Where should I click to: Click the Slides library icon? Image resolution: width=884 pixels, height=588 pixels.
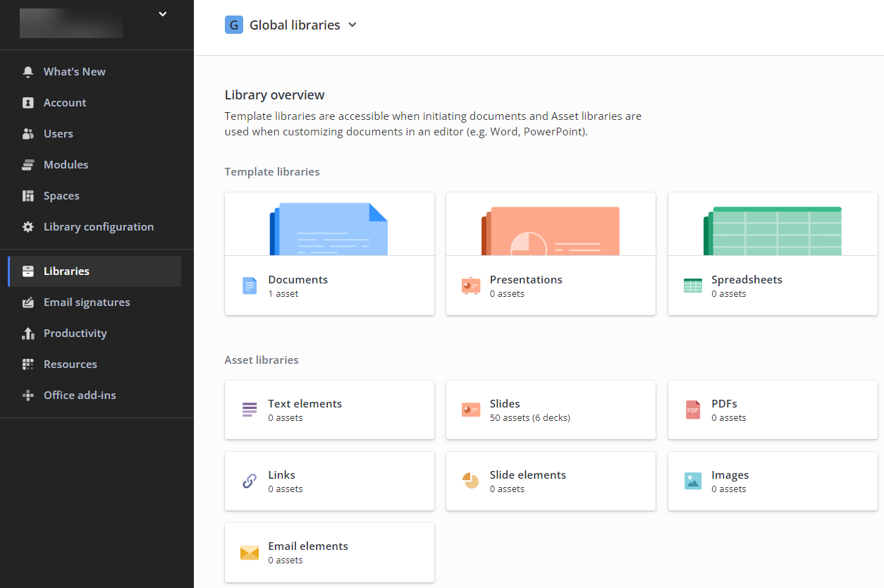pos(471,410)
